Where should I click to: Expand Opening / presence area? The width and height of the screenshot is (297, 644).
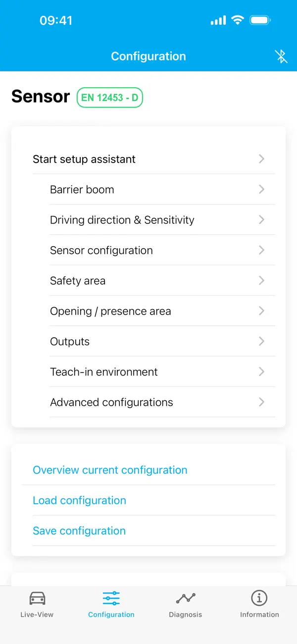tap(261, 311)
